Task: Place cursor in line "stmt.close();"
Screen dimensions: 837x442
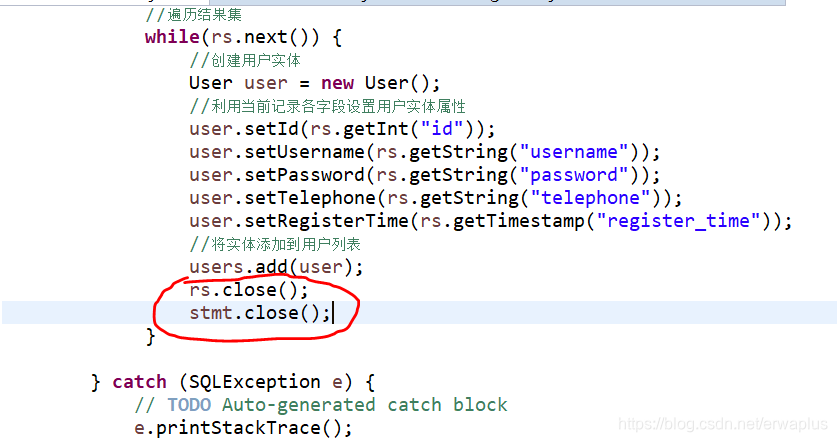Action: coord(260,313)
